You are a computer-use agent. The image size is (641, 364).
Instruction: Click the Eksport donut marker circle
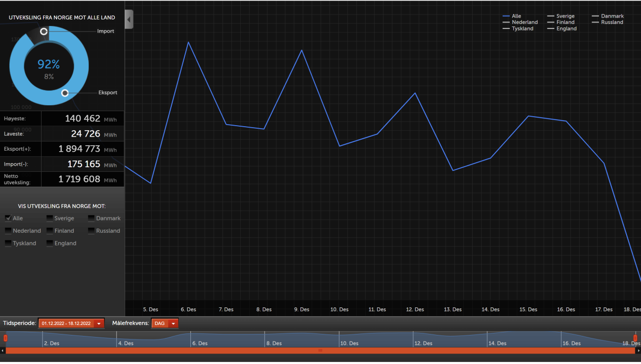pyautogui.click(x=65, y=93)
